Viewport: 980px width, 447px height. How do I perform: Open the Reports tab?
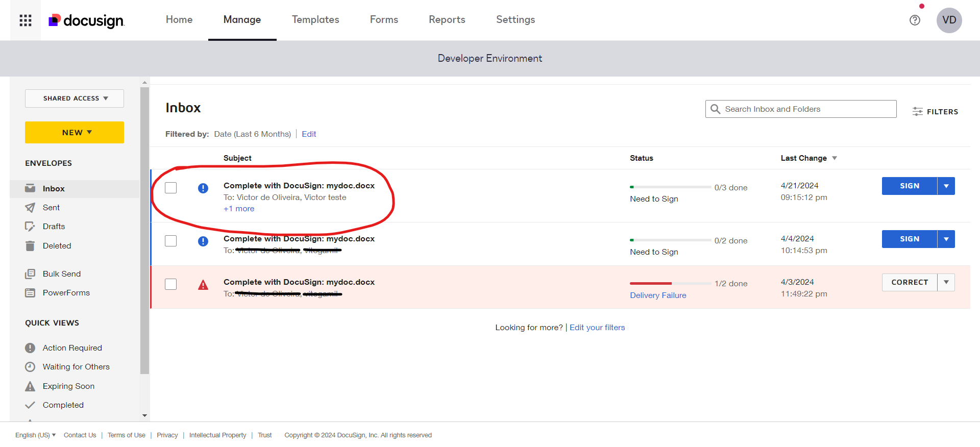click(x=447, y=19)
